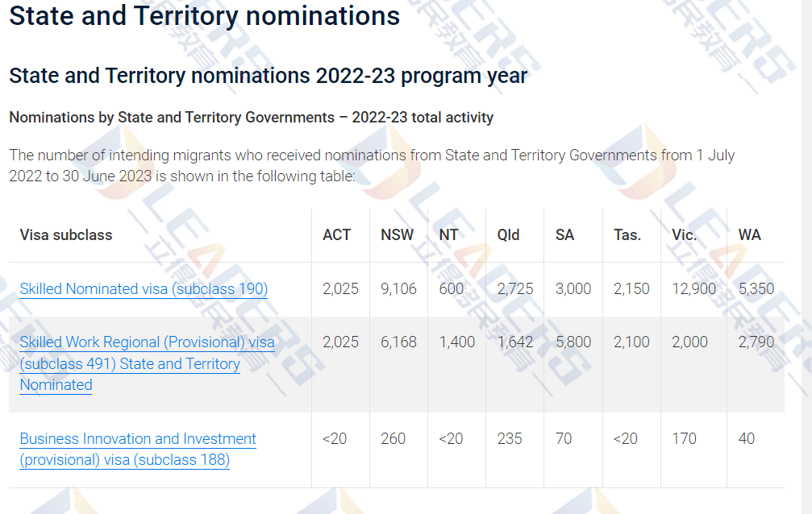The height and width of the screenshot is (514, 812).
Task: Click the WA column header
Action: click(x=750, y=235)
